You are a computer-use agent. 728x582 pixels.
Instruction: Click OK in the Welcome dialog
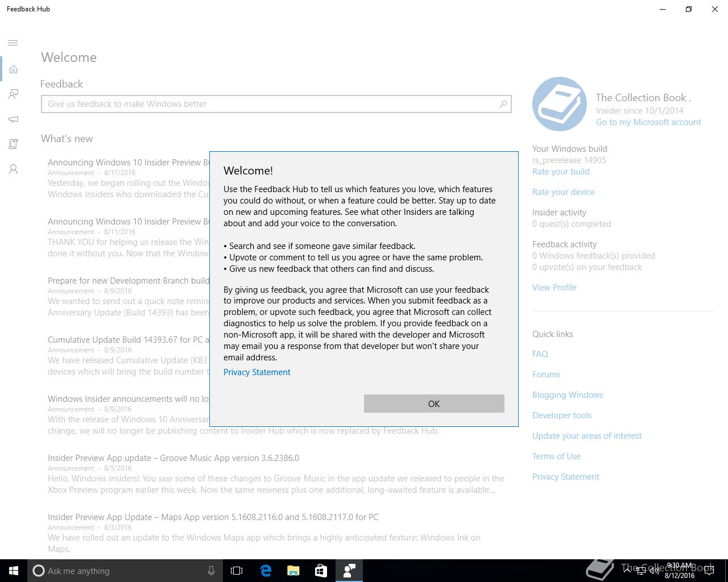[434, 404]
